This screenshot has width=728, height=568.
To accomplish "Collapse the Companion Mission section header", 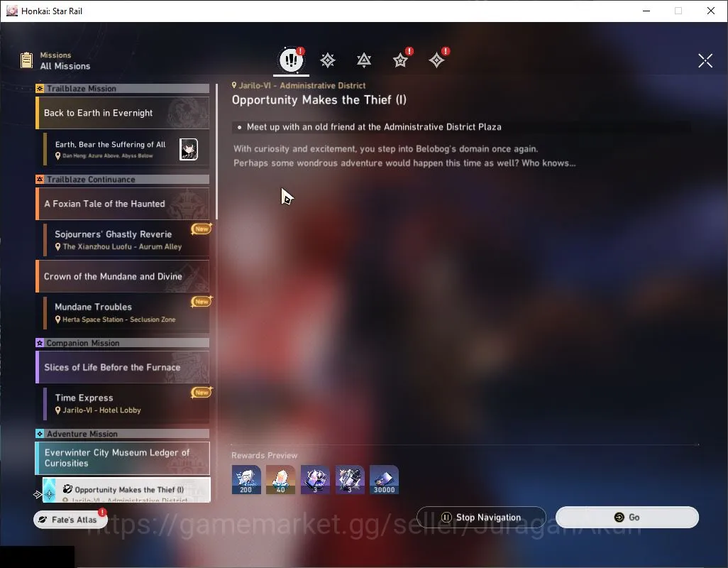I will point(123,343).
